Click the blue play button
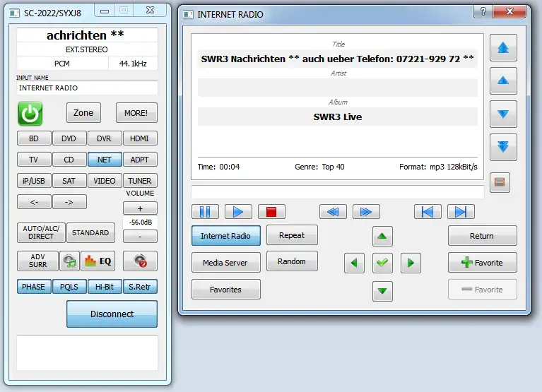542x392 pixels. pos(238,212)
